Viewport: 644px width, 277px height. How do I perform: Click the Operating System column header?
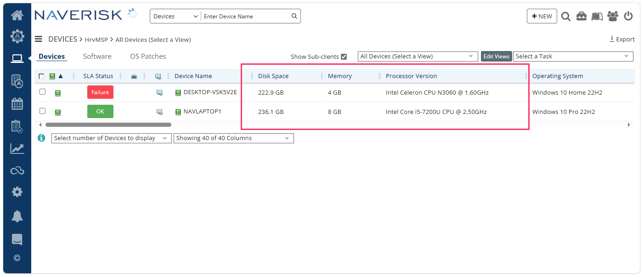pos(558,76)
